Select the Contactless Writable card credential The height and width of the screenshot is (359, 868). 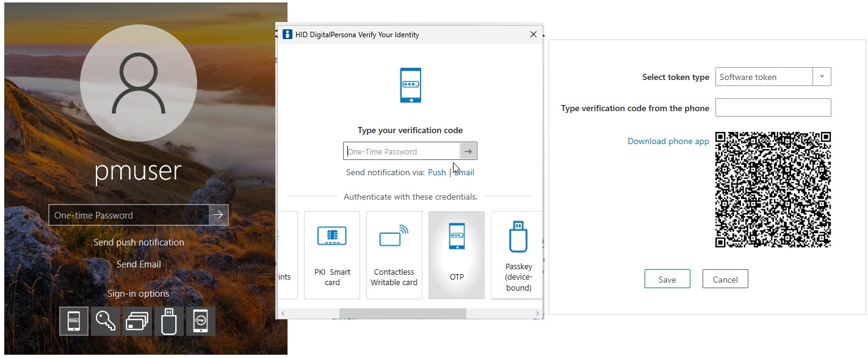(x=394, y=255)
